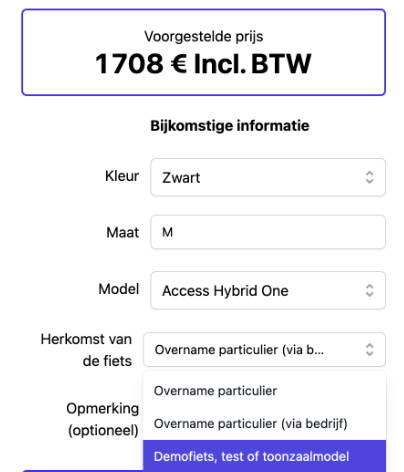Click the up-down chevron icon in Kleur field
Screen dimensions: 404x472
tap(369, 177)
